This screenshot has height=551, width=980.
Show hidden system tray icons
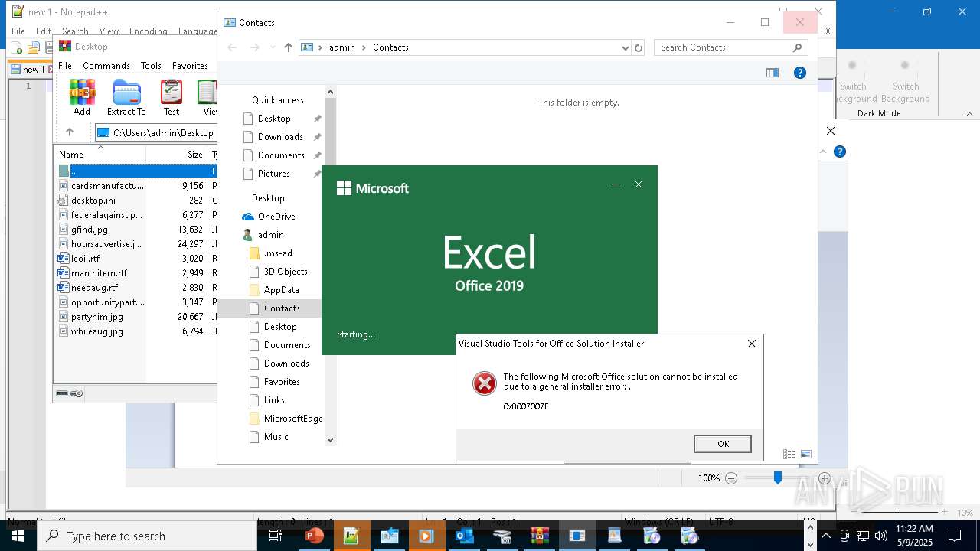coord(826,536)
